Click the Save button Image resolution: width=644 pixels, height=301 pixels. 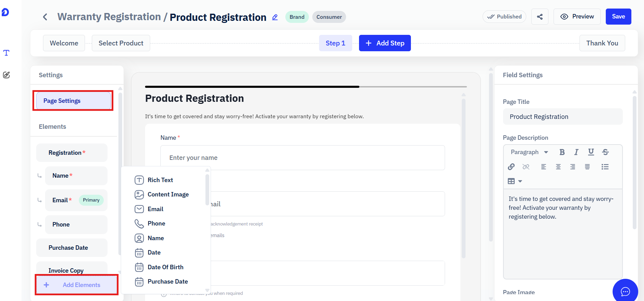(x=618, y=16)
